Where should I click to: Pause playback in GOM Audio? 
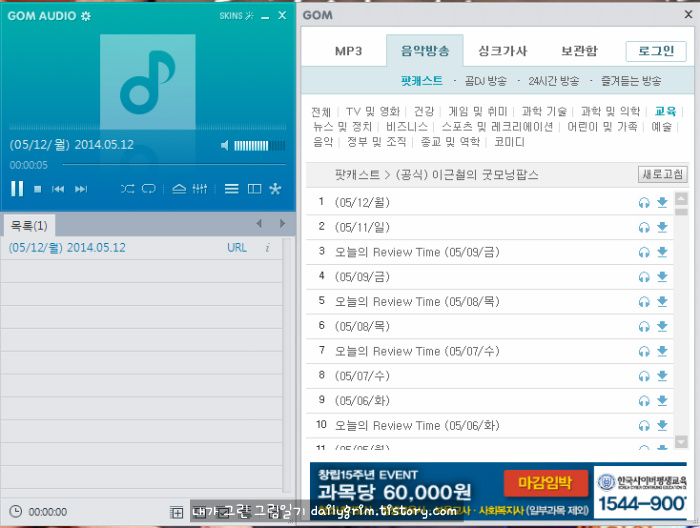coord(17,189)
